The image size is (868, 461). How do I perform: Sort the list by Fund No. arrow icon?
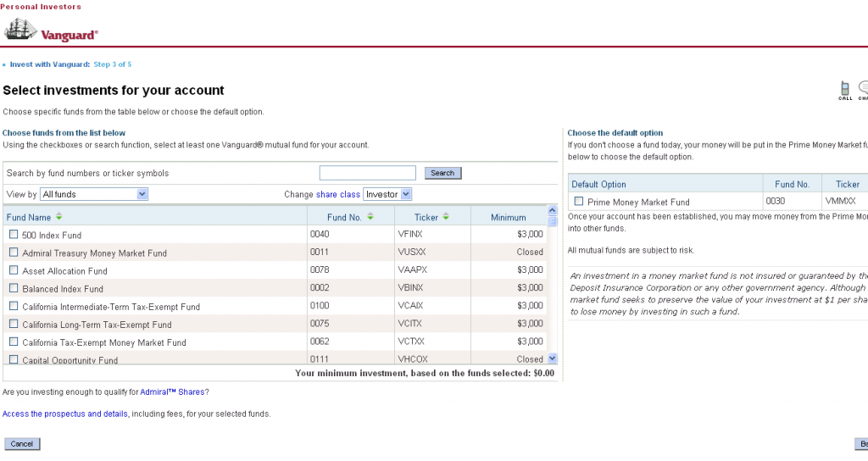click(370, 218)
